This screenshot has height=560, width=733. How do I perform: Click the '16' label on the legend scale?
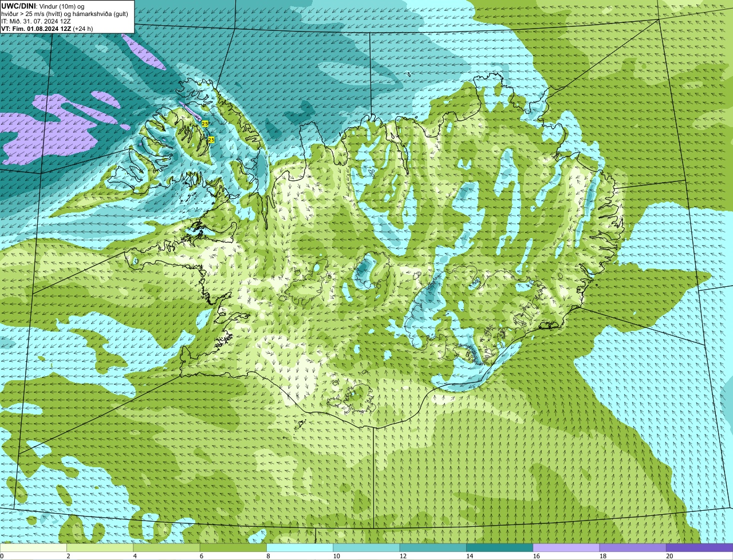536,556
